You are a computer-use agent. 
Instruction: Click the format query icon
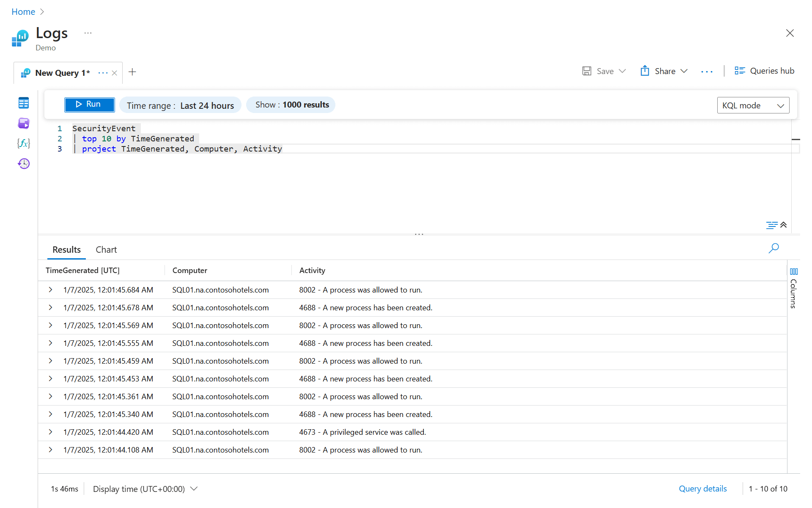pyautogui.click(x=771, y=225)
